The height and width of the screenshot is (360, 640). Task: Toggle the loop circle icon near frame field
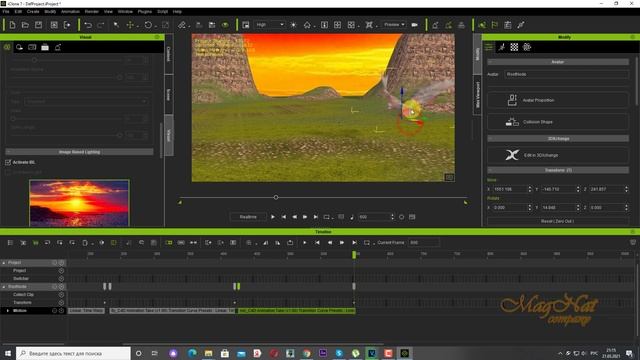coord(402,217)
